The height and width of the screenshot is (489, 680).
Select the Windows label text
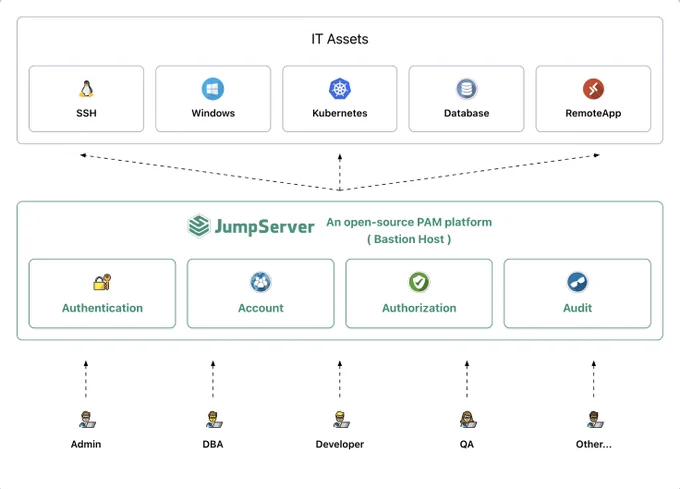[x=213, y=113]
